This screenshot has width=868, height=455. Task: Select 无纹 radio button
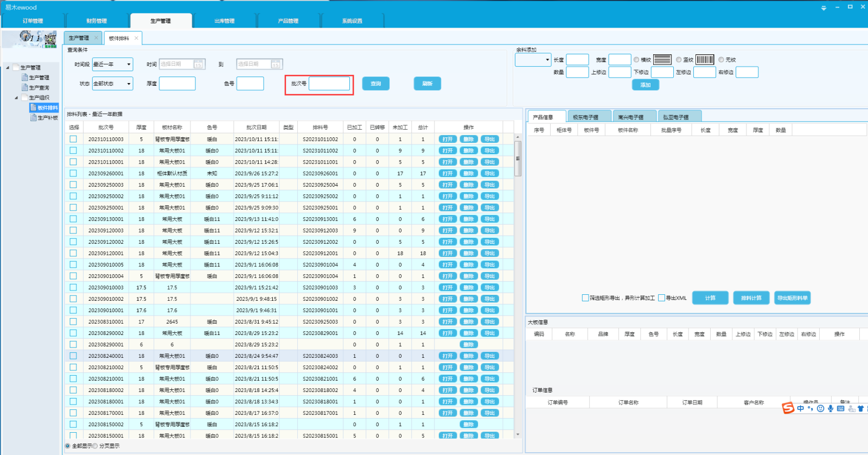(x=721, y=60)
